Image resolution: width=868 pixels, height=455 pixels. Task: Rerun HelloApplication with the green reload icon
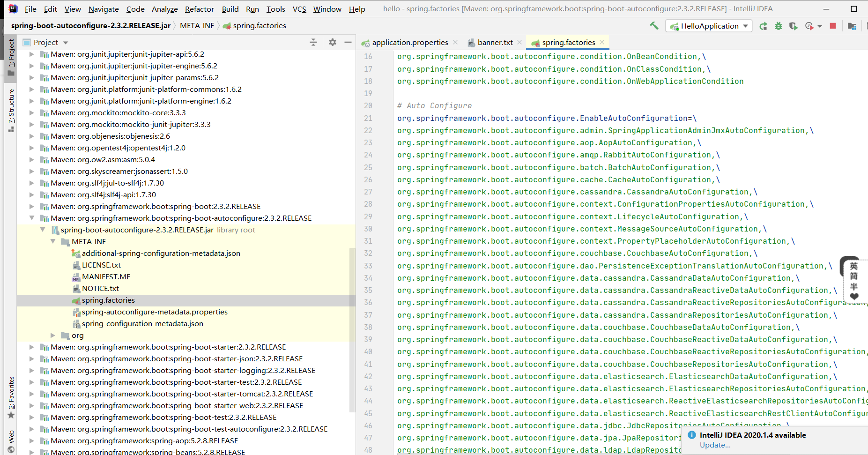(x=764, y=26)
